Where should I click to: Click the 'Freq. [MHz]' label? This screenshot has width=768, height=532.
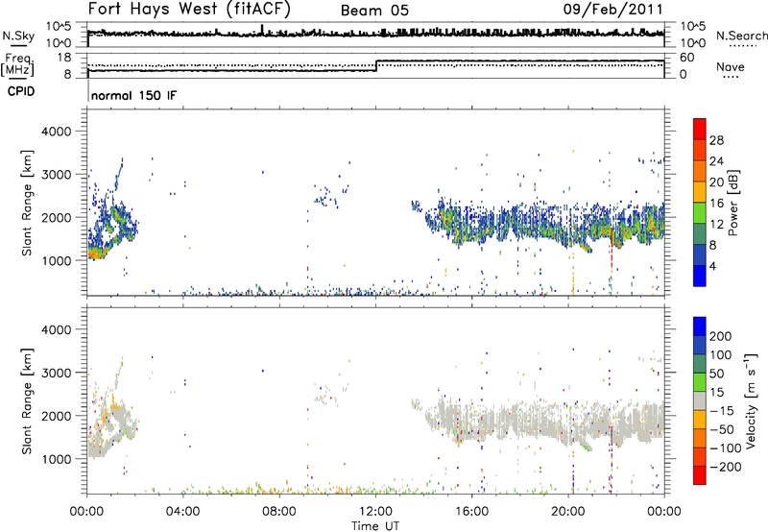(19, 64)
